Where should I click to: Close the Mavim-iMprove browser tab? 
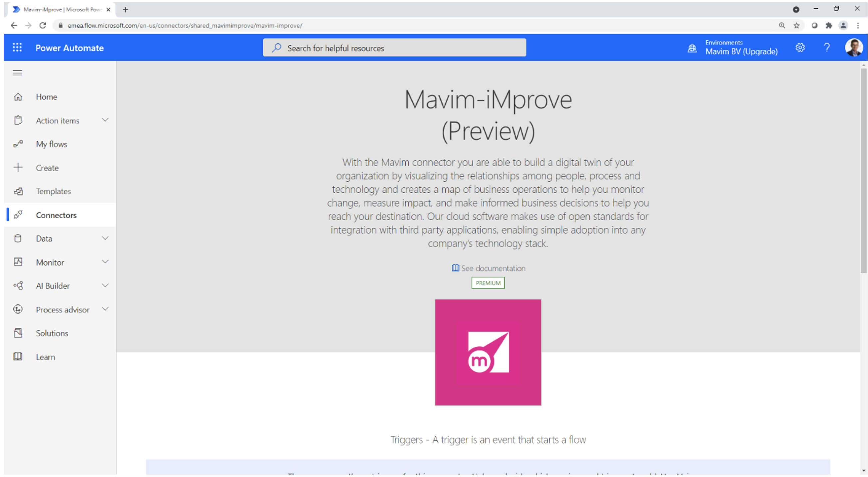(x=108, y=10)
